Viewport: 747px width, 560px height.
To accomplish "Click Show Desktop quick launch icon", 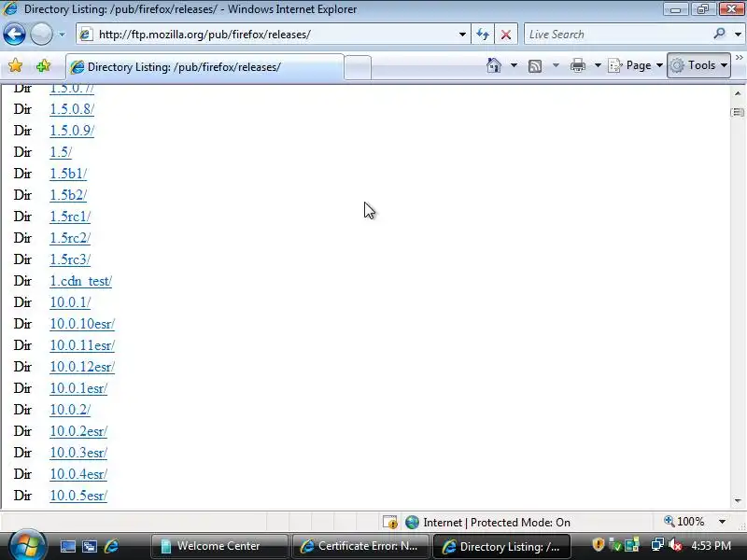I will pyautogui.click(x=67, y=546).
